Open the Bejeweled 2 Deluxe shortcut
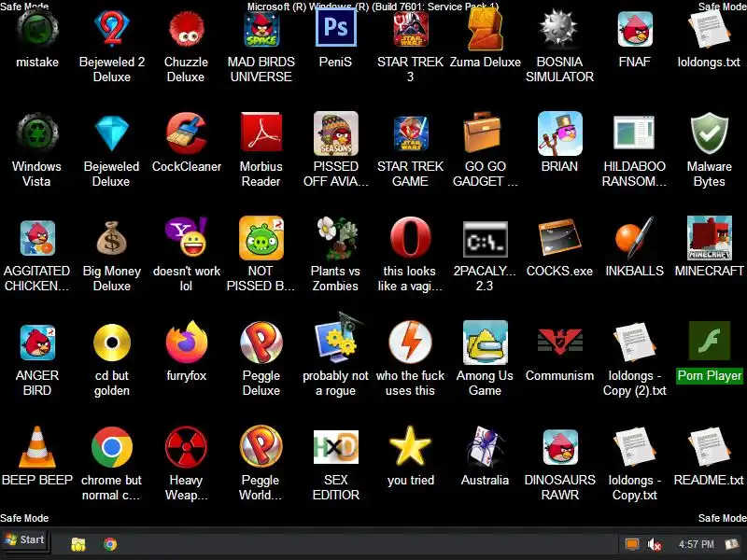Image resolution: width=747 pixels, height=560 pixels. pyautogui.click(x=112, y=30)
